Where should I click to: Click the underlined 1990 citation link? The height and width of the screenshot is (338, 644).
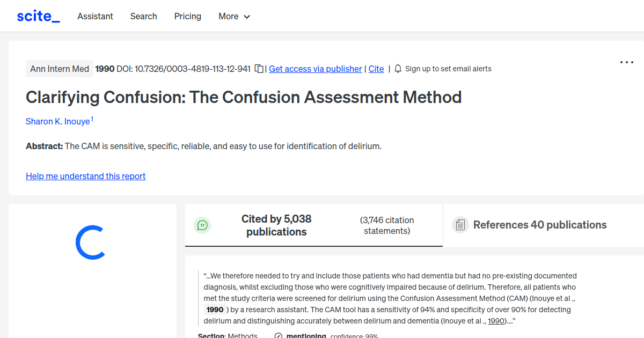[x=495, y=320]
